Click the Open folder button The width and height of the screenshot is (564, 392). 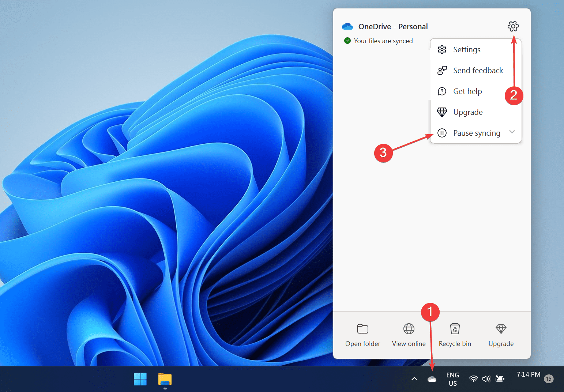pos(363,335)
